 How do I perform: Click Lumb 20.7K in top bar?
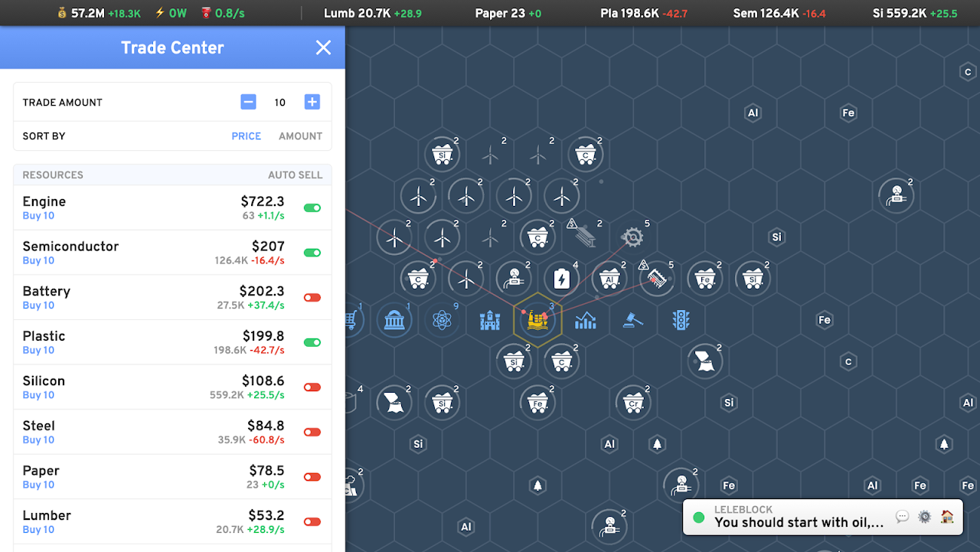tap(372, 13)
